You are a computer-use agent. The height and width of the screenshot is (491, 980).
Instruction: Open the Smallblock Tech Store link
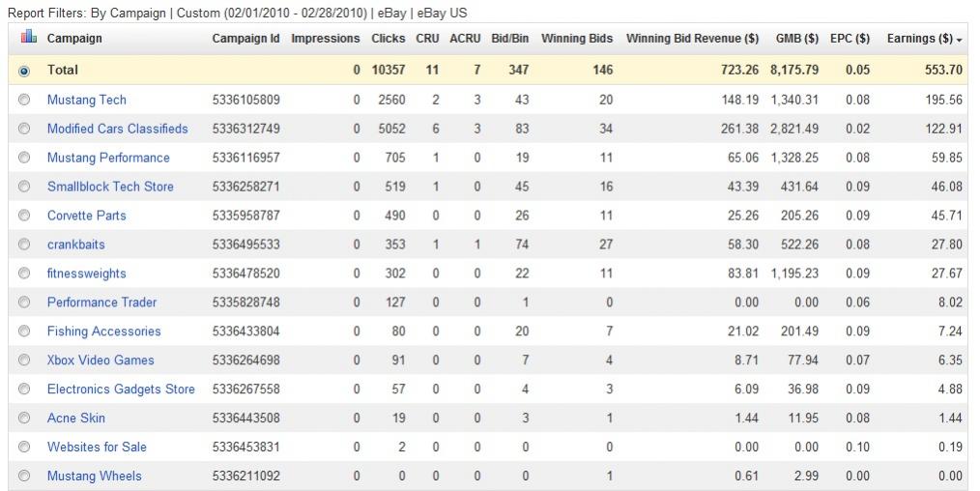(110, 187)
